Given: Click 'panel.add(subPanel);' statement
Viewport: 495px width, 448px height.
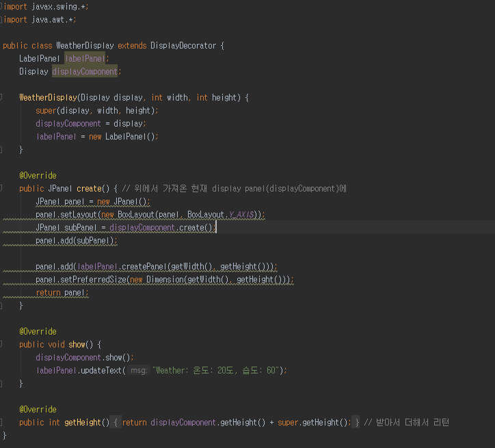Looking at the screenshot, I should click(x=77, y=241).
